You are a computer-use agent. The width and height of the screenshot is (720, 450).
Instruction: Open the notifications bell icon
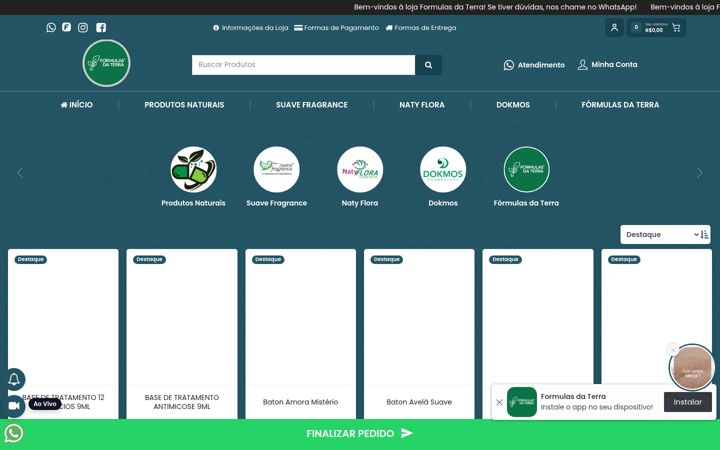coord(14,380)
